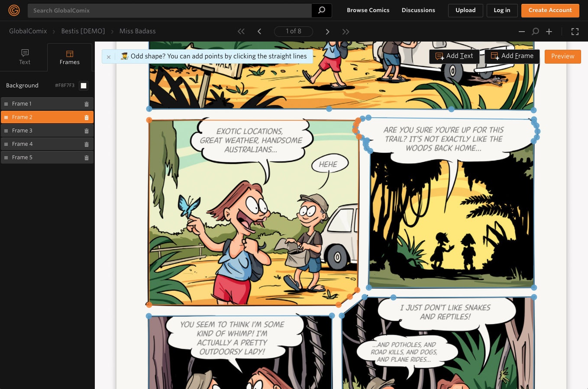Viewport: 588px width, 389px height.
Task: Preview the page layout
Action: click(562, 56)
